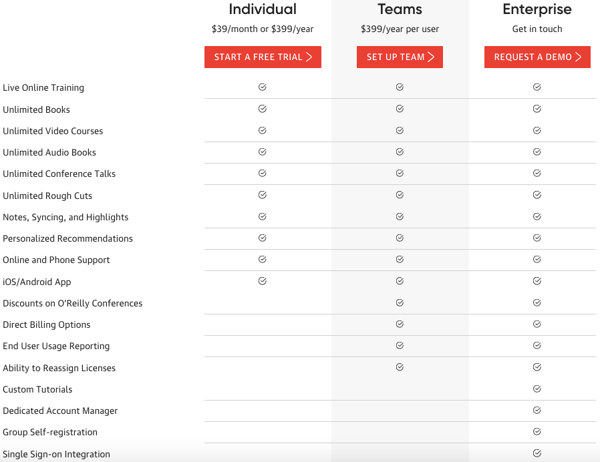Click the End User Usage Reporting label

tap(56, 346)
